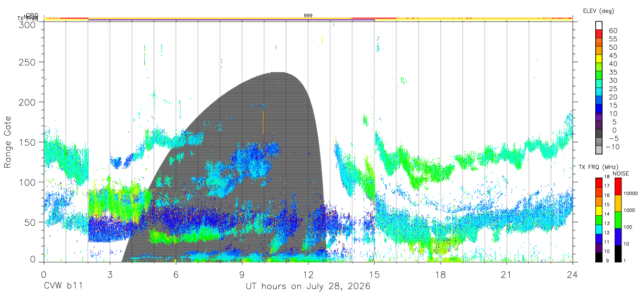Click the "6" UT hours axis tick
The image size is (644, 297).
click(176, 275)
